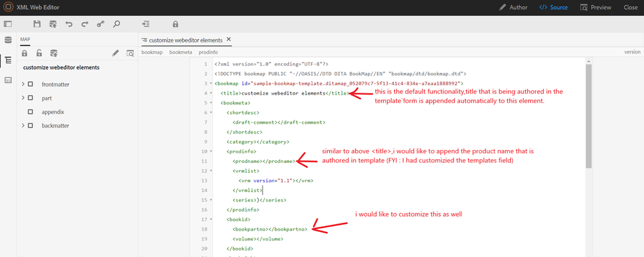Click bookmap in the breadcrumb
Screen dimensions: 644x257
tap(152, 52)
